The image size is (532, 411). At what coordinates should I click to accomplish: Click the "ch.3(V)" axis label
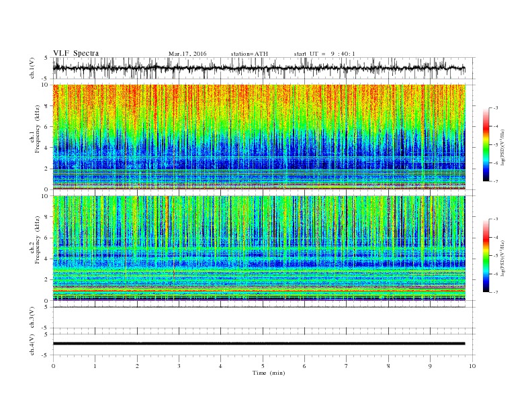(x=32, y=318)
